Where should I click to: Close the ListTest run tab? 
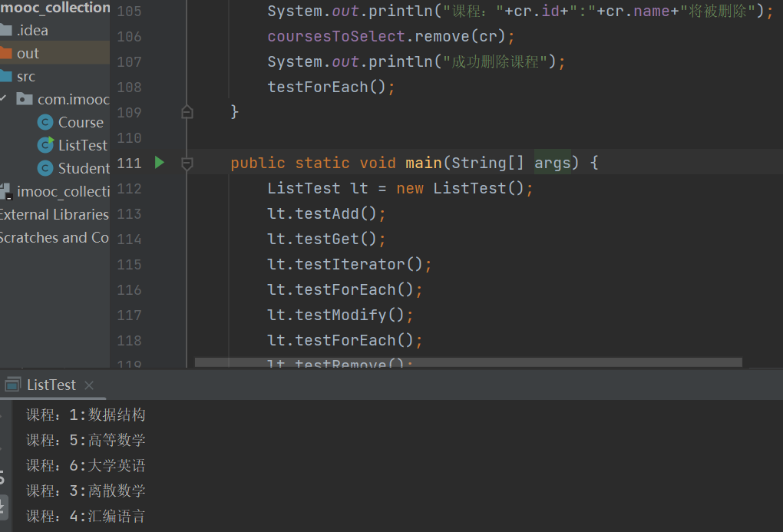[89, 385]
